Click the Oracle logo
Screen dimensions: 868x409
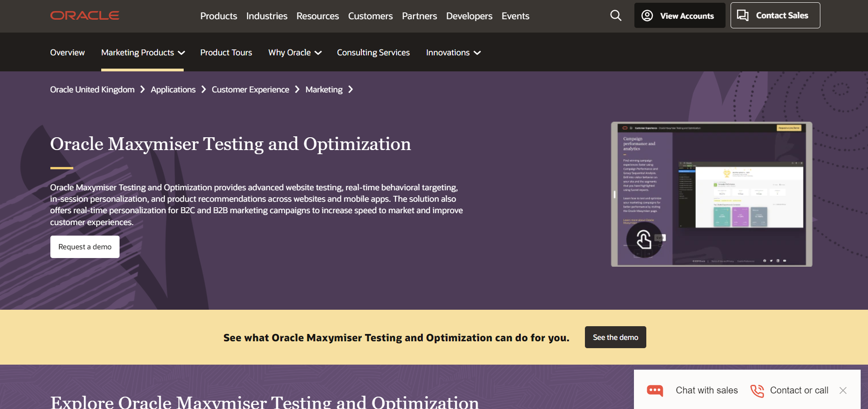click(85, 16)
